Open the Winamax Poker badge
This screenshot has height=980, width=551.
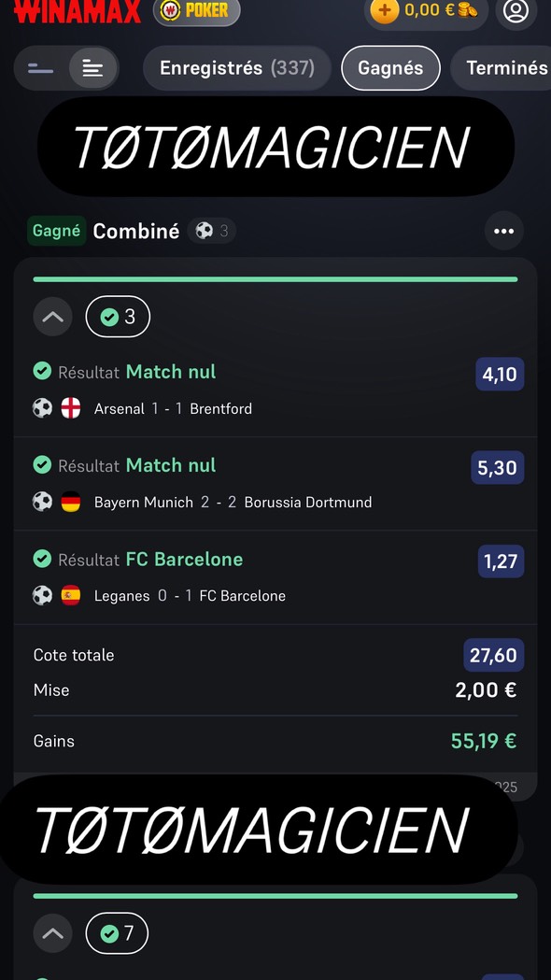(197, 10)
